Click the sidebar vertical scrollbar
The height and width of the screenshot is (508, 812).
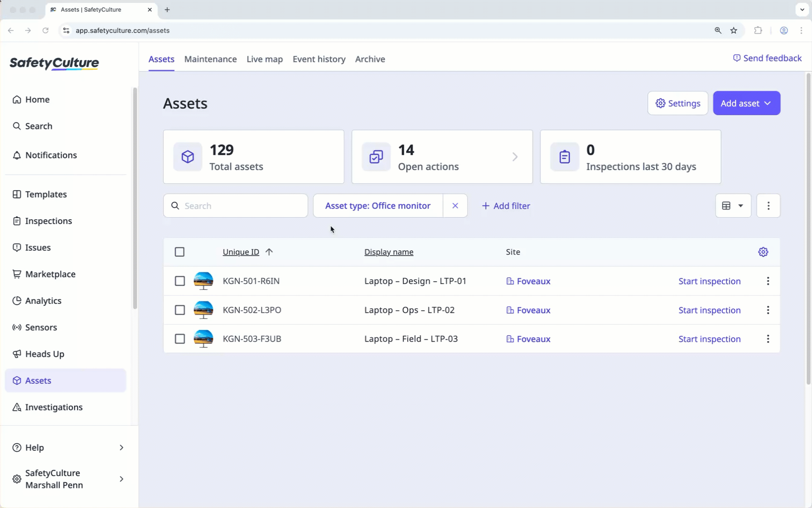[x=135, y=198]
